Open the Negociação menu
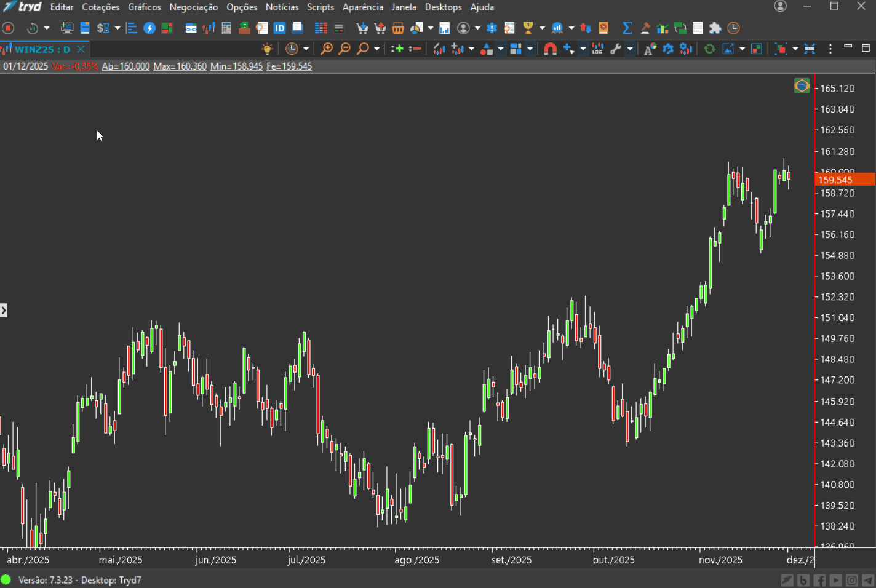Viewport: 876px width, 588px height. [x=194, y=7]
